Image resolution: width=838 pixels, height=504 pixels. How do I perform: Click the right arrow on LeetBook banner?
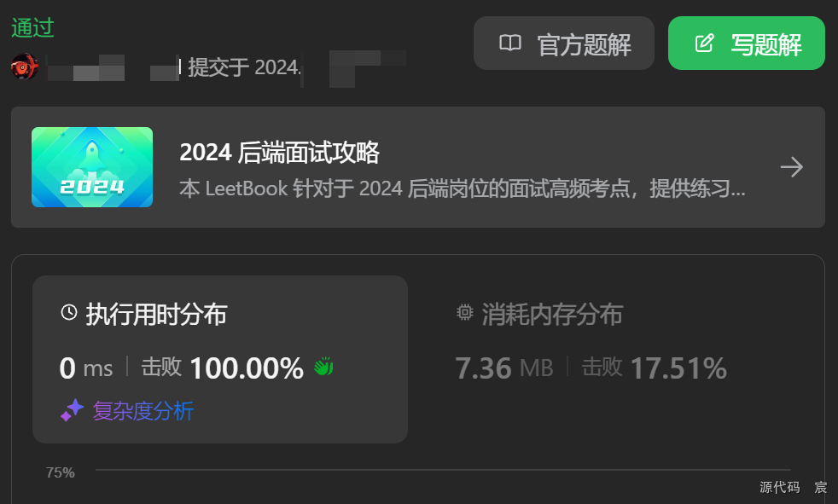[792, 167]
